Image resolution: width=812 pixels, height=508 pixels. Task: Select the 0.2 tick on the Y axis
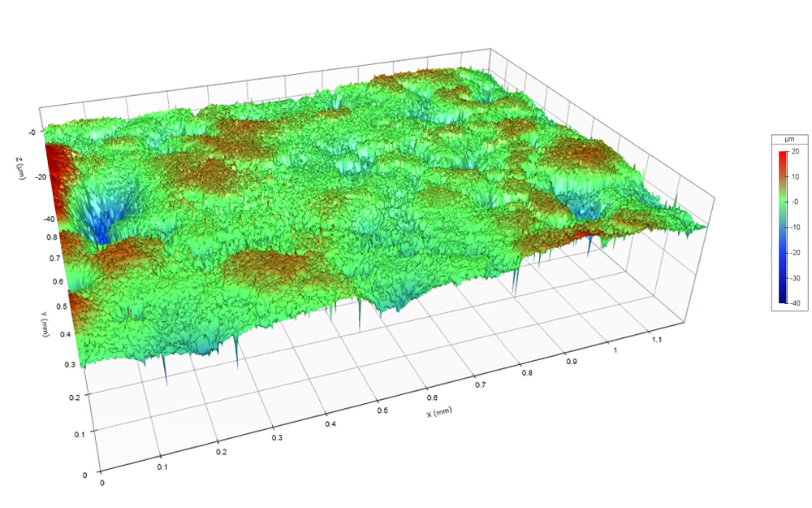pyautogui.click(x=75, y=397)
